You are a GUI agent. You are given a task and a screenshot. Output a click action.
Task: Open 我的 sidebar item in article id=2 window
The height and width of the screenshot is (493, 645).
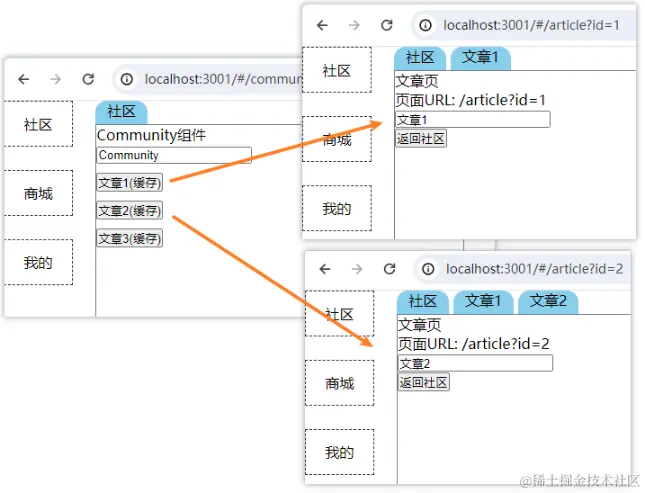click(x=339, y=452)
